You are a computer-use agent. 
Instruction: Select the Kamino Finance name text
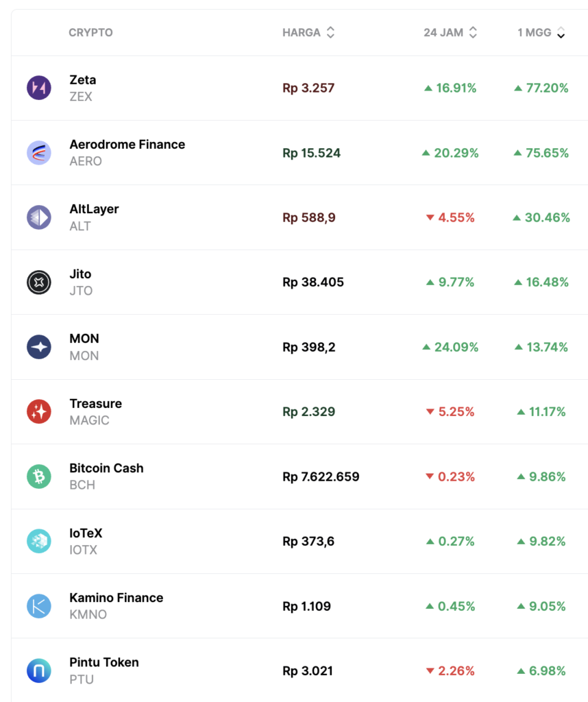tap(117, 598)
